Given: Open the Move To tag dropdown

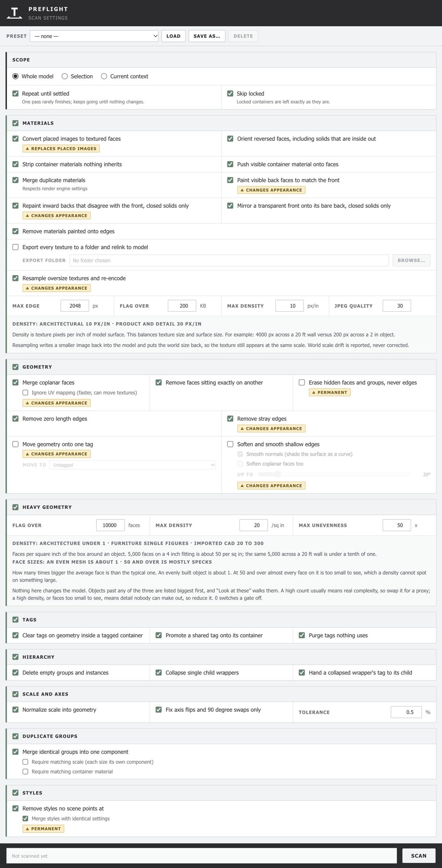Looking at the screenshot, I should (x=132, y=465).
